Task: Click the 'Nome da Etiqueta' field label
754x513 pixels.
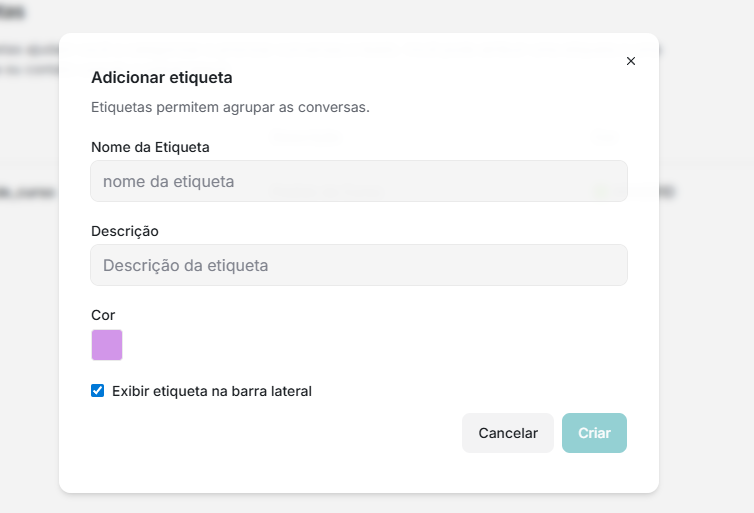Action: 150,147
